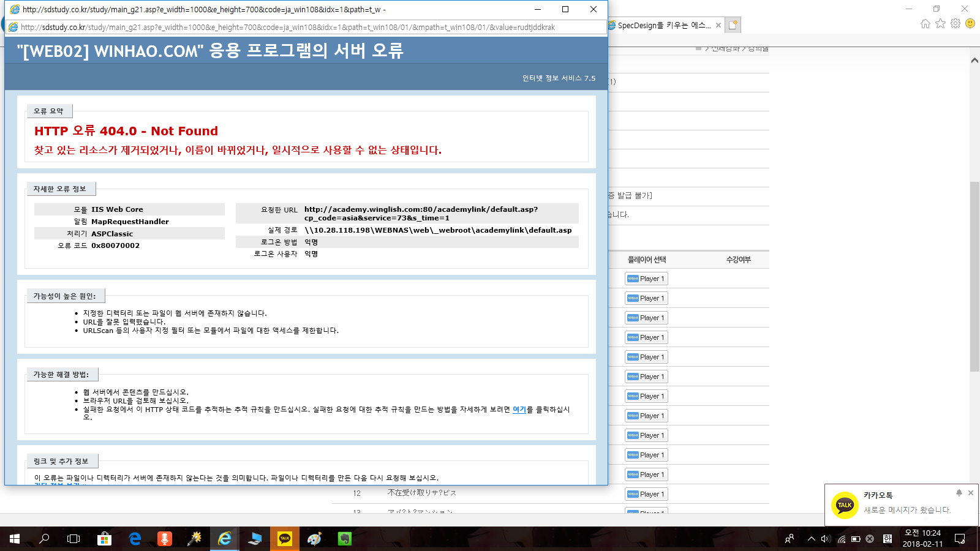Screen dimensions: 980x551
Task: Open IE Home button in main window
Action: pyautogui.click(x=925, y=23)
